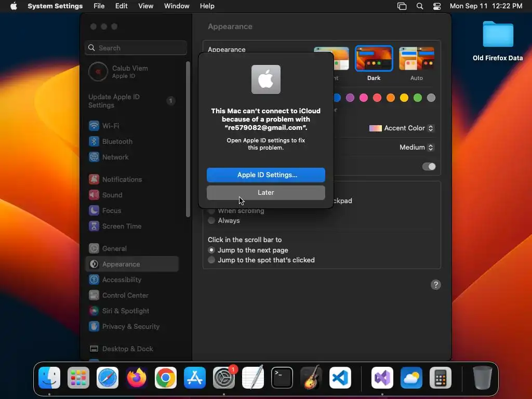Open Weather app from the Dock
The image size is (532, 399).
point(411,378)
